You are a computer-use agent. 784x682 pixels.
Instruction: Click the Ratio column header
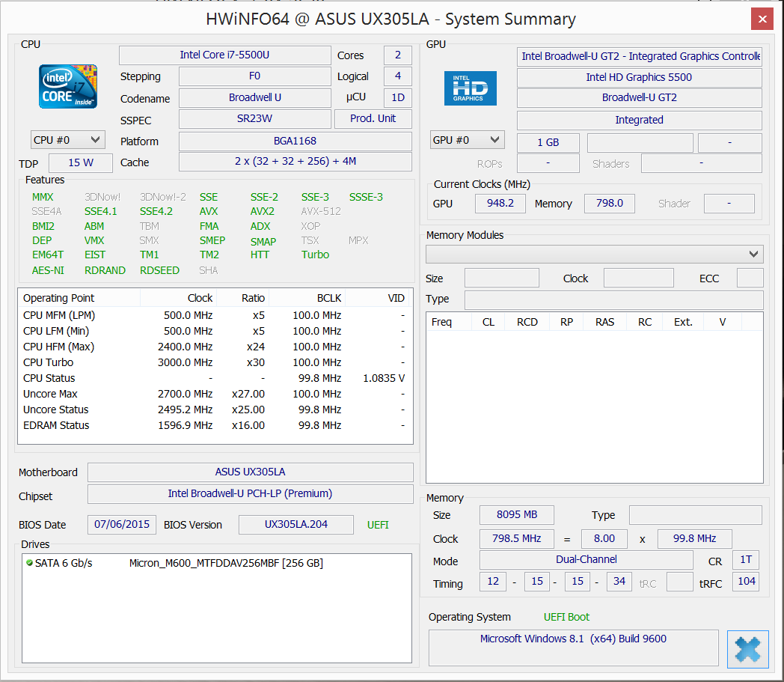(243, 298)
